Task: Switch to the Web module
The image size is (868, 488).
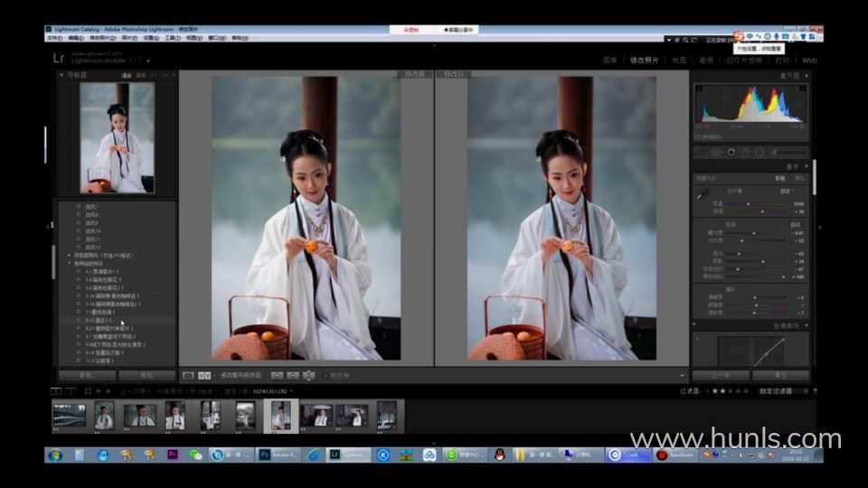Action: (x=809, y=61)
